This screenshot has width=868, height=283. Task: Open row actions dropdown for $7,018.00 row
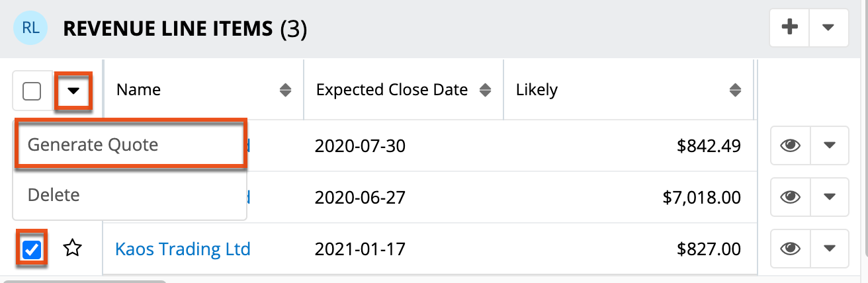828,196
